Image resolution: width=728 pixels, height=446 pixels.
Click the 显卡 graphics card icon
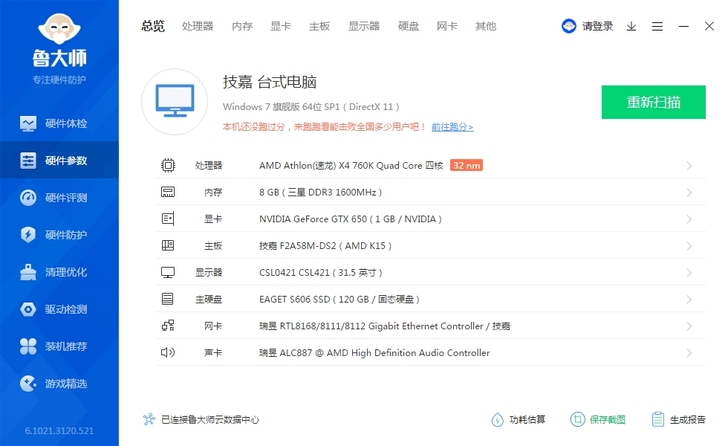(x=168, y=219)
